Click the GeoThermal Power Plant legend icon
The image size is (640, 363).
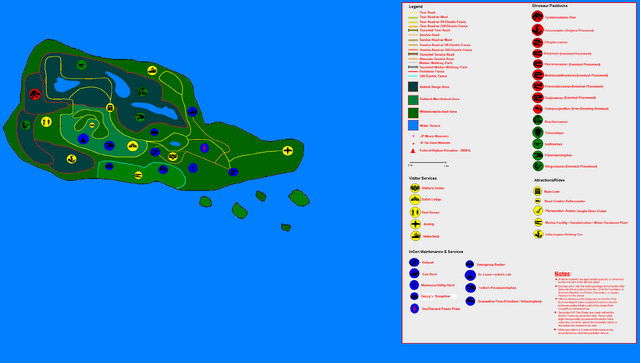pyautogui.click(x=415, y=309)
